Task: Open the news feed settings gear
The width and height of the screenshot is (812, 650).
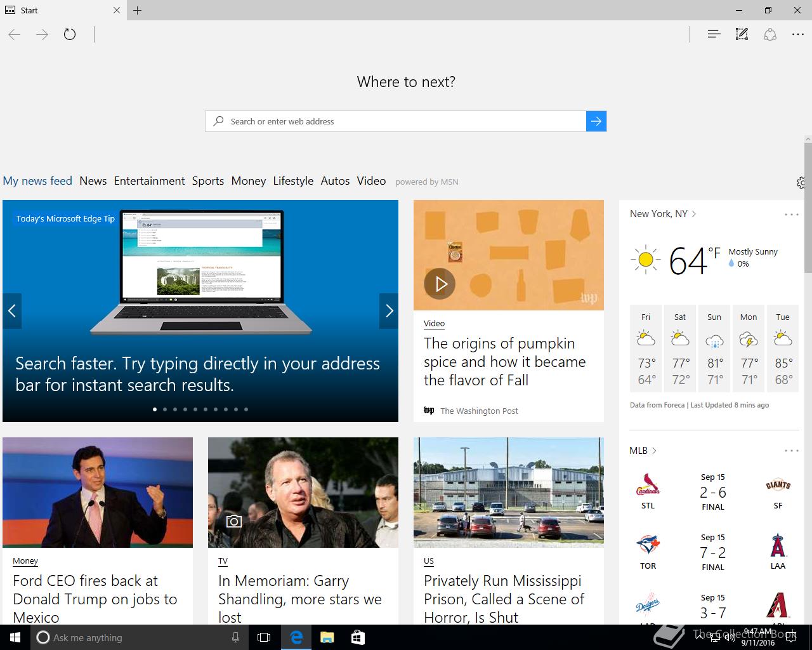Action: [x=801, y=183]
